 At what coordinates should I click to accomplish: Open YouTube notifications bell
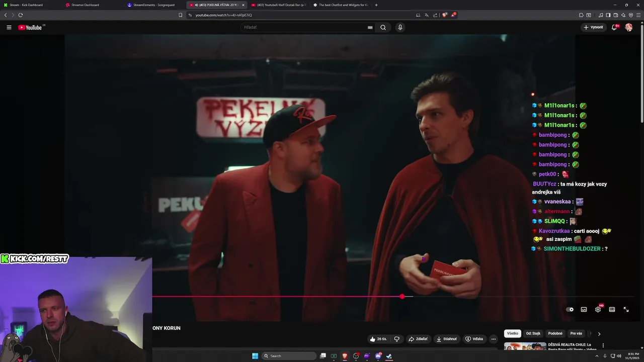click(614, 27)
